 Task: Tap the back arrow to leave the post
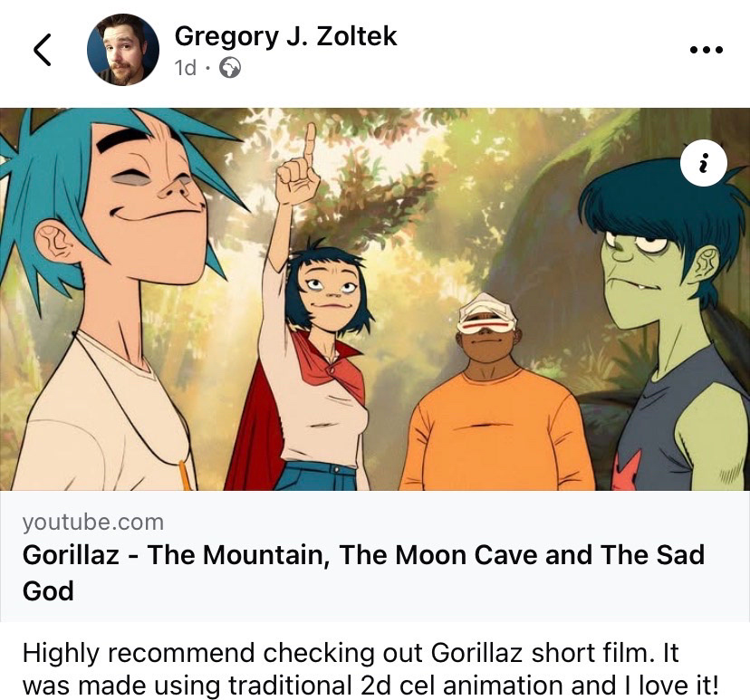[x=43, y=51]
